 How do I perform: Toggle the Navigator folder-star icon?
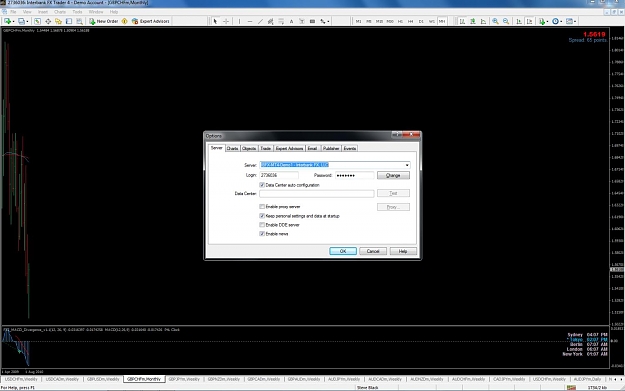tap(58, 21)
